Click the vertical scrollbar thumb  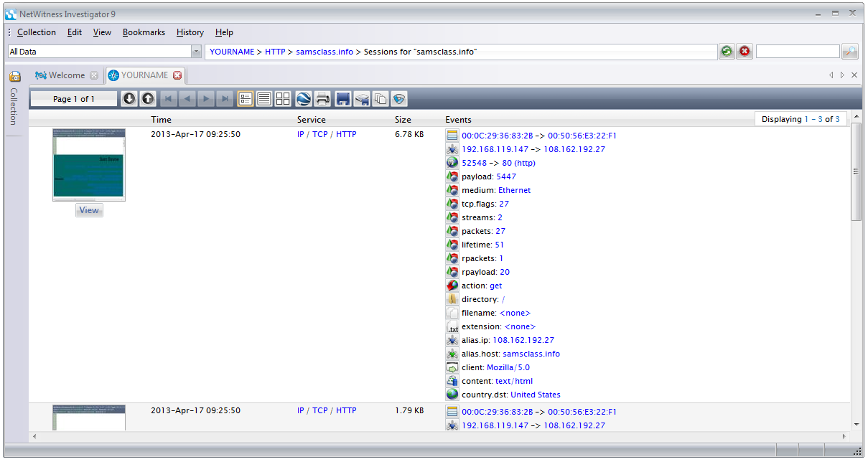point(856,171)
